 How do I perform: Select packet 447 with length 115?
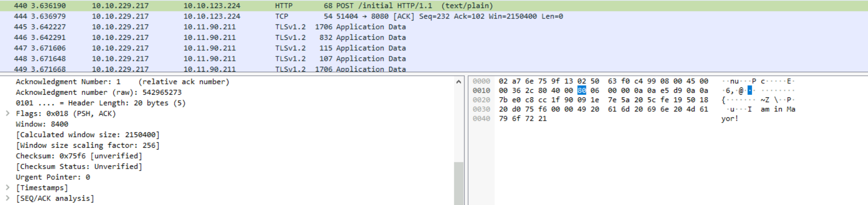pos(249,48)
